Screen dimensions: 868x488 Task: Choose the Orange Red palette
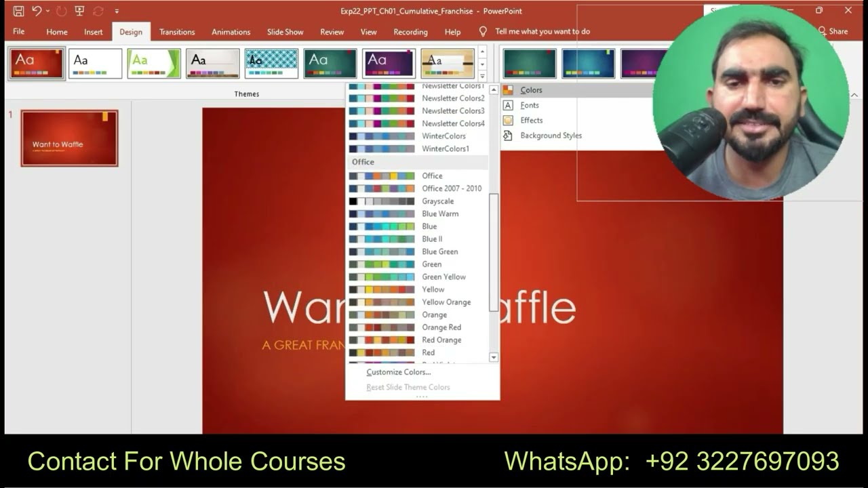coord(417,327)
